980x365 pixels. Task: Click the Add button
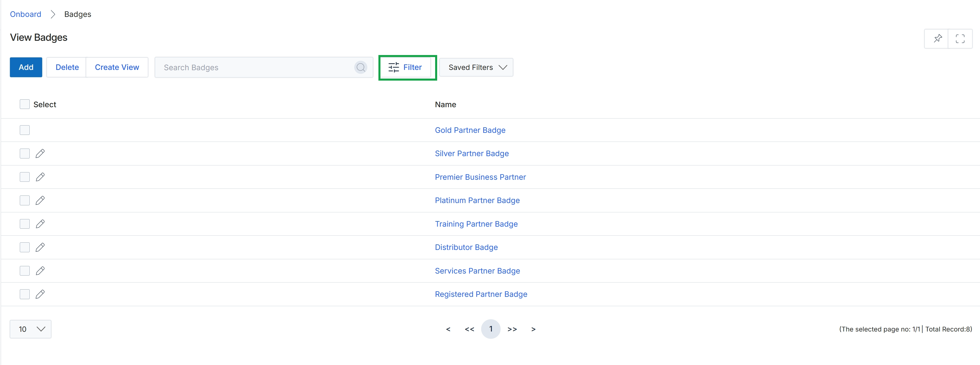coord(26,67)
